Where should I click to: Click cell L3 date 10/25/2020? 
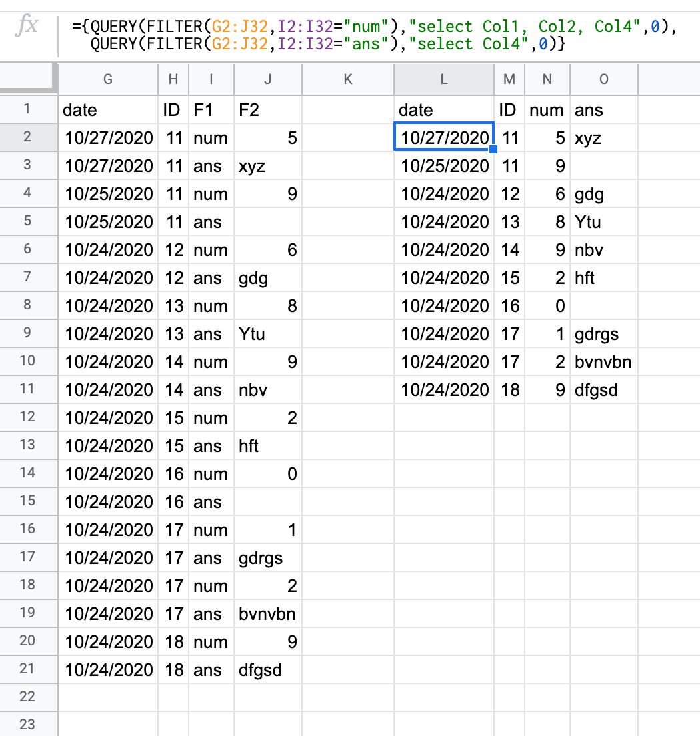click(x=443, y=165)
